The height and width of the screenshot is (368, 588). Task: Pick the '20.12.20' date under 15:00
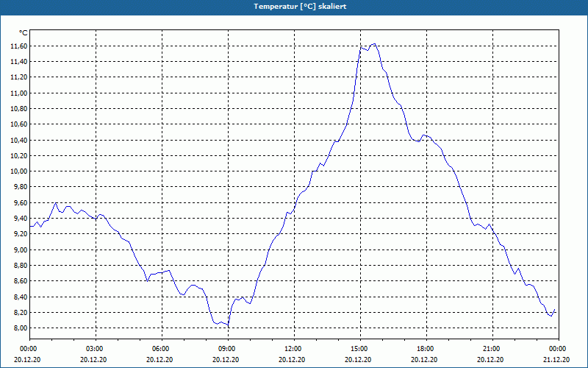click(358, 359)
